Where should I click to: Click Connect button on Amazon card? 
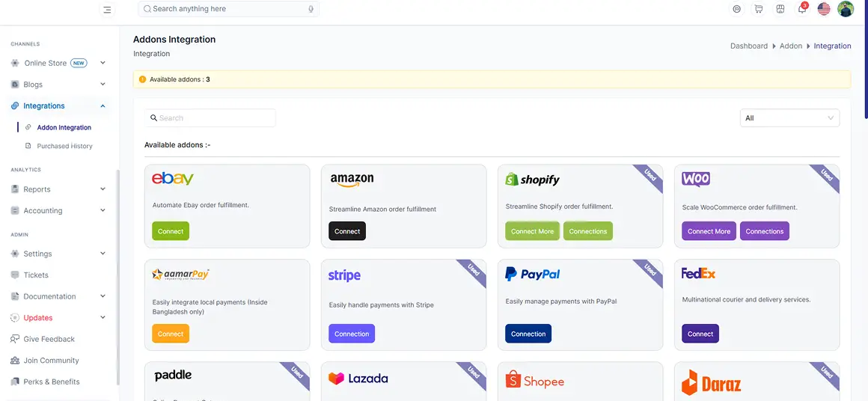(x=347, y=231)
